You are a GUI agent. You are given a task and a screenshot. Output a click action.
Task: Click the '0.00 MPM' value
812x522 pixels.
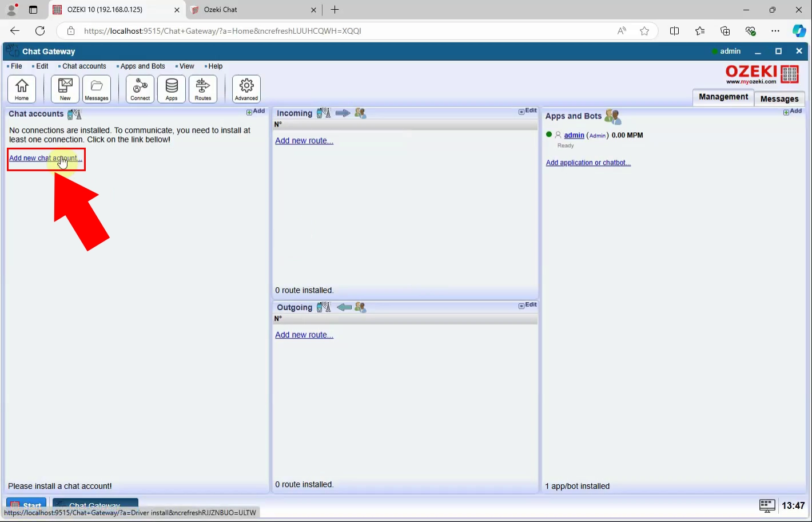tap(627, 136)
